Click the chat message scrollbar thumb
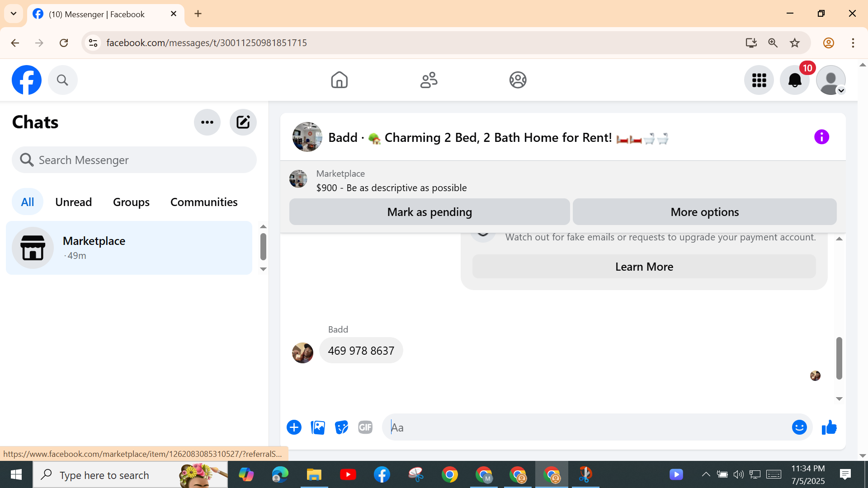Viewport: 868px width, 488px height. click(x=839, y=358)
